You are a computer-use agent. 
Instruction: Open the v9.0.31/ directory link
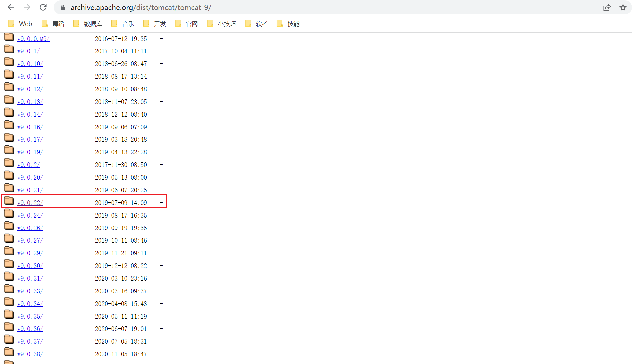(30, 278)
